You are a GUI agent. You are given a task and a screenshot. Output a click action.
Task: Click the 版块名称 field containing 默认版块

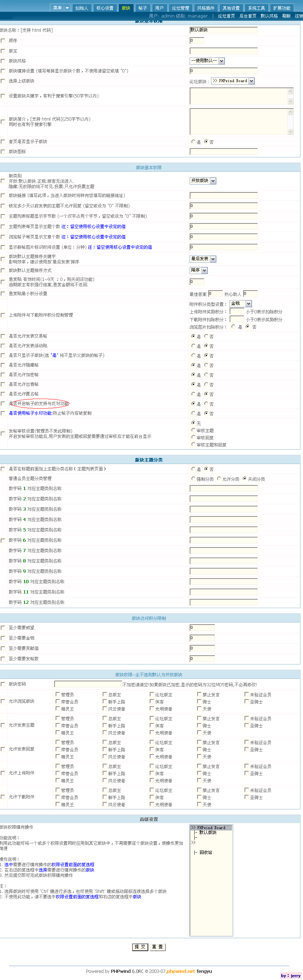224,30
